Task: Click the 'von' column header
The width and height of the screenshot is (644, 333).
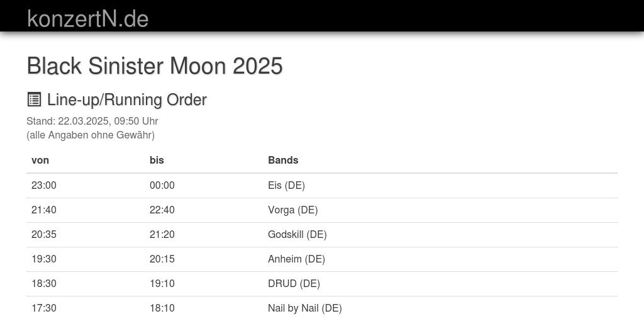Action: click(40, 160)
